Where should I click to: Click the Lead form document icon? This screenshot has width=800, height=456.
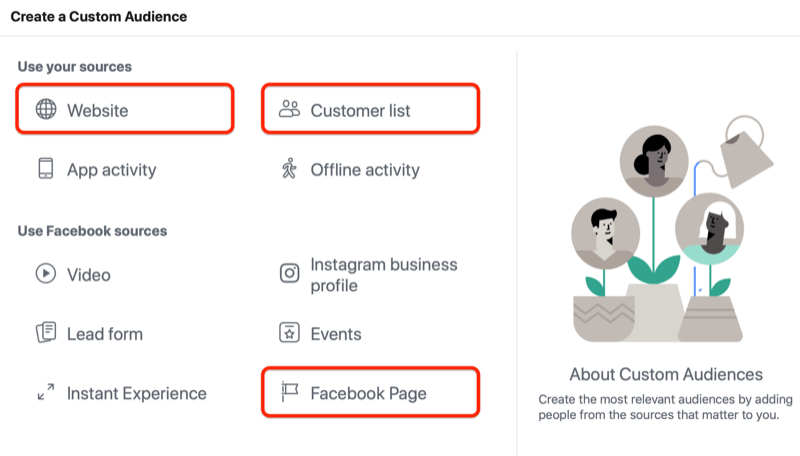coord(46,334)
